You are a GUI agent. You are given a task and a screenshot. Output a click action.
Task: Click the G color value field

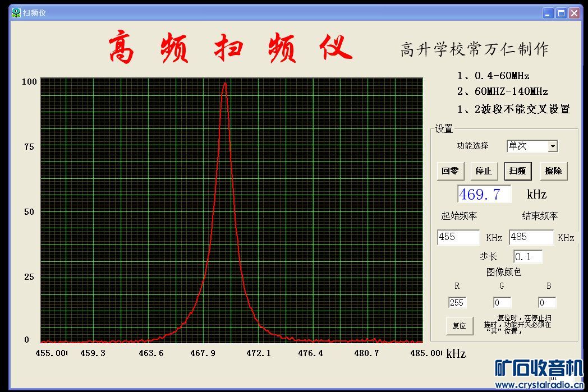502,303
